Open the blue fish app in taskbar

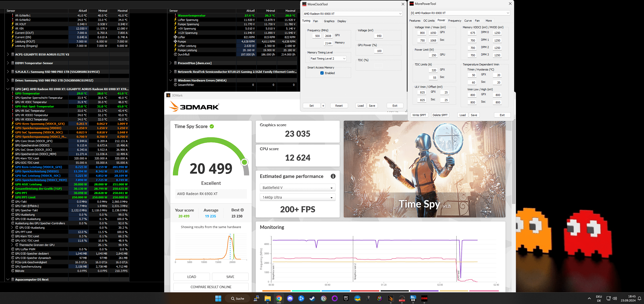pyautogui.click(x=357, y=298)
